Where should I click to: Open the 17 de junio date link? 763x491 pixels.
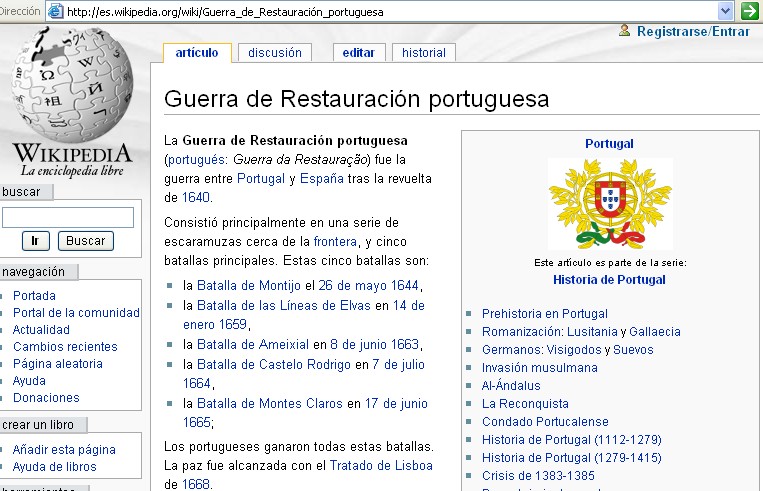click(396, 403)
